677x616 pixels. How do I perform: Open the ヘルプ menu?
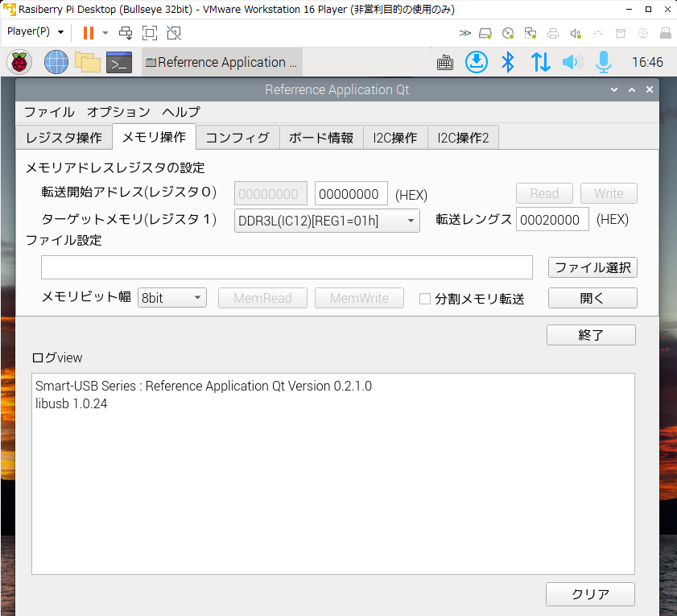click(181, 112)
